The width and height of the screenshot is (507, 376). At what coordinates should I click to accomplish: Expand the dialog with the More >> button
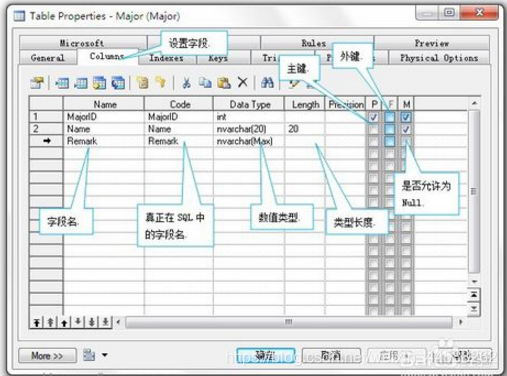[47, 356]
